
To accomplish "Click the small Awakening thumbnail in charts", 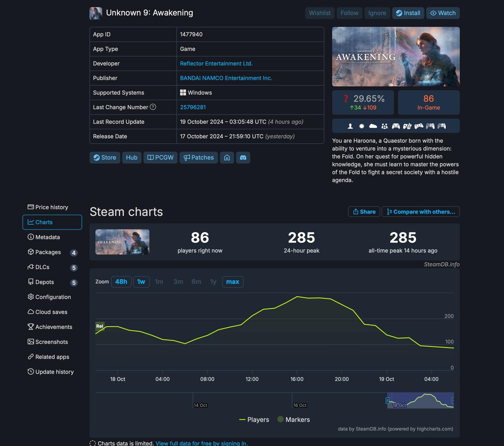I will tap(122, 242).
